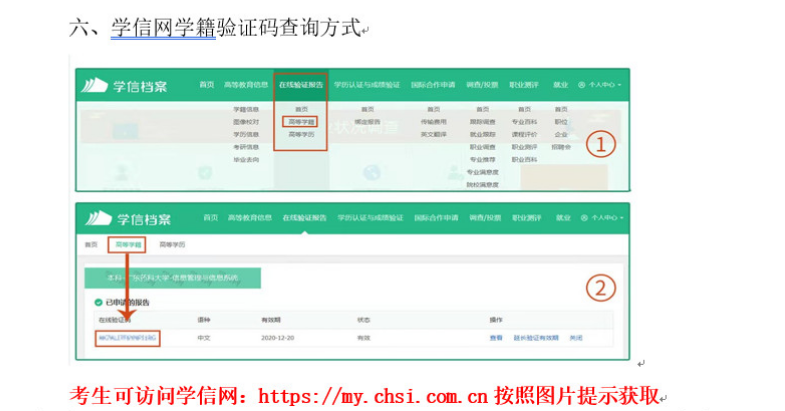Choose 职位 under 就业 dropdown

click(x=561, y=122)
